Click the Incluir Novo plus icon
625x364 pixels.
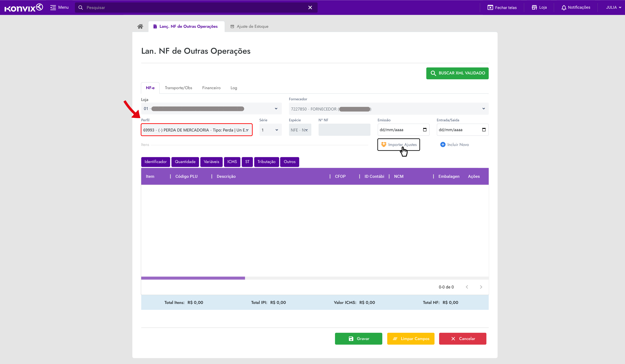[443, 144]
